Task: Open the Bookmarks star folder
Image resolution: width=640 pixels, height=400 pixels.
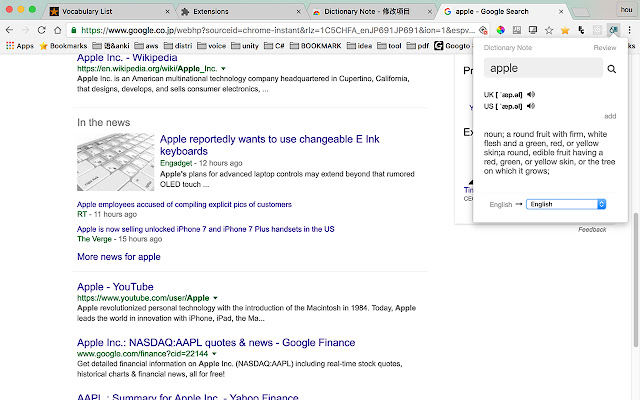Action: (63, 46)
